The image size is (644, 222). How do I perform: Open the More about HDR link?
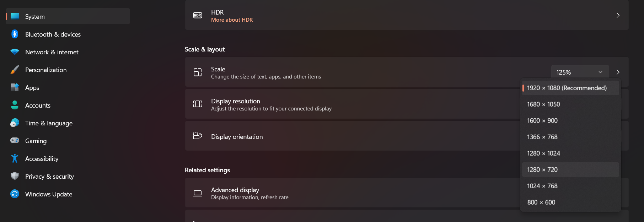tap(232, 20)
